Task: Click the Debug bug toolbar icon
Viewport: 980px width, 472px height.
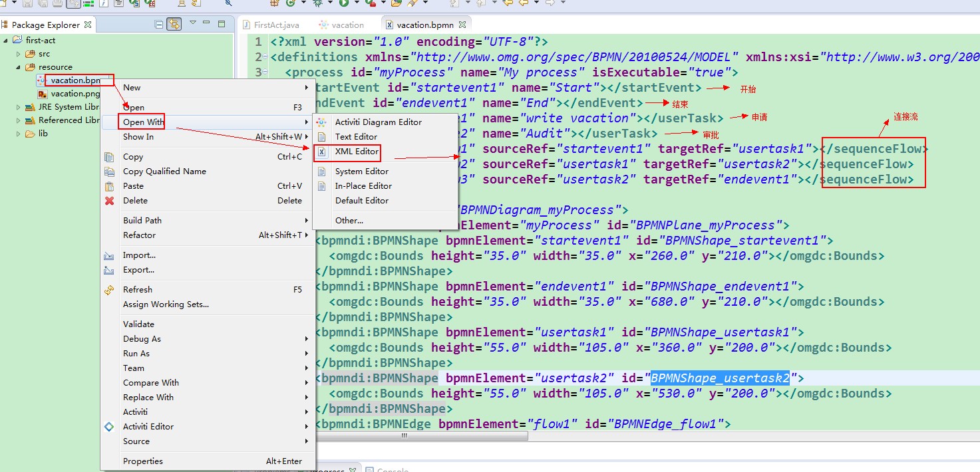Action: [x=318, y=3]
